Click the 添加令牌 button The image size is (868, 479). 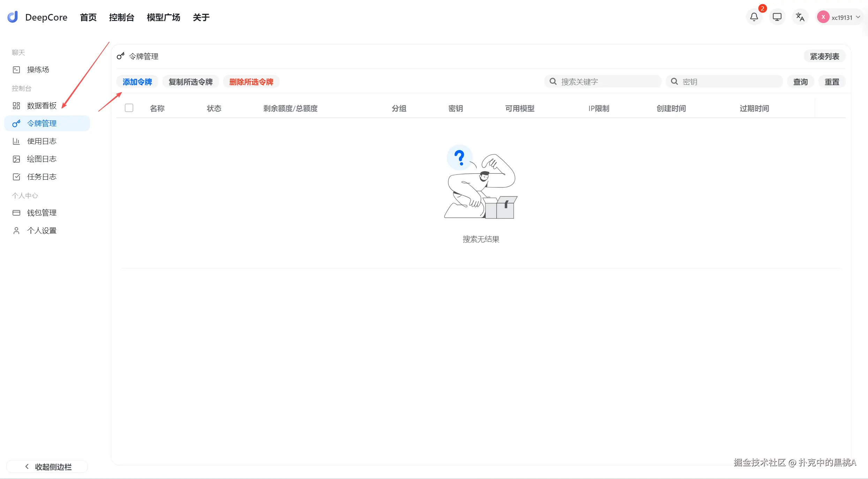pos(137,82)
